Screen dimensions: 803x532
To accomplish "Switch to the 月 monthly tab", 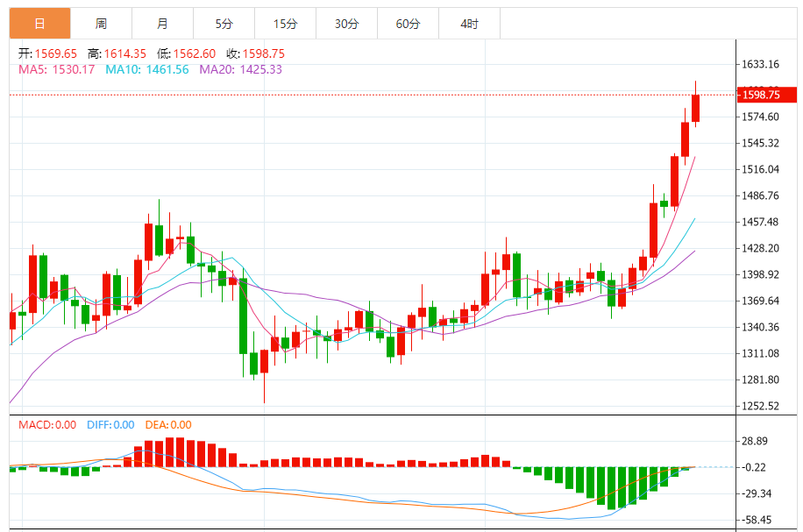I will [163, 24].
